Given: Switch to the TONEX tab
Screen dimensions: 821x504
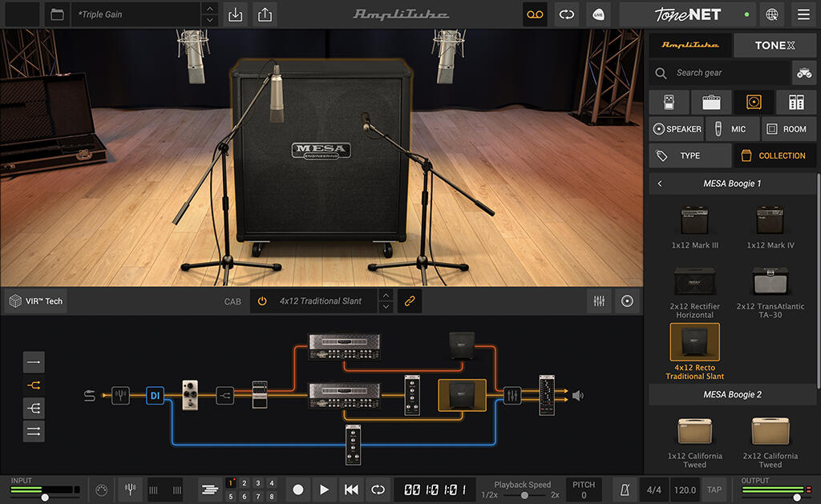Looking at the screenshot, I should point(774,46).
